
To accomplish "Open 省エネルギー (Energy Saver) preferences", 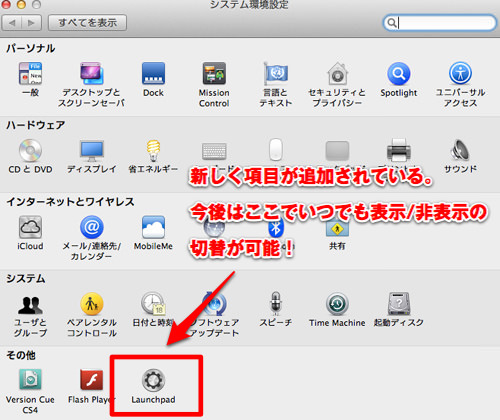I will coord(153,150).
